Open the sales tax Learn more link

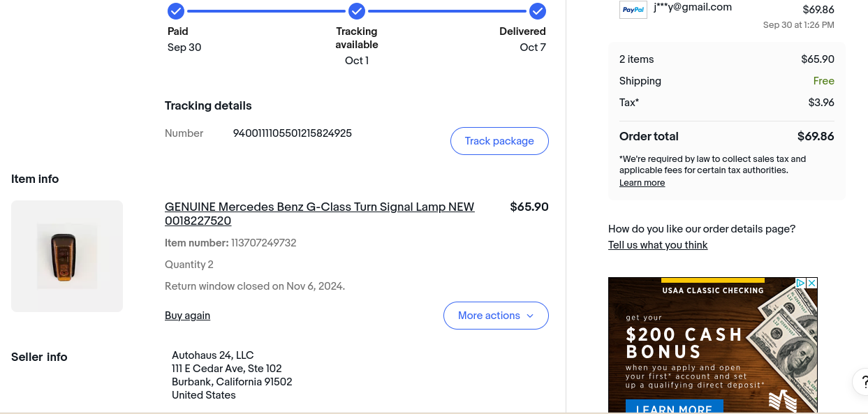point(642,183)
